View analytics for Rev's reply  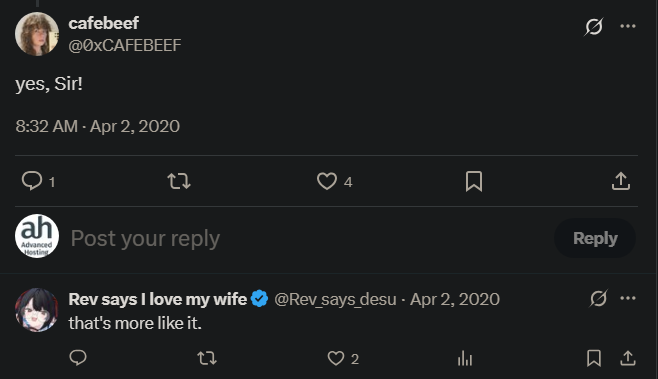coord(465,358)
